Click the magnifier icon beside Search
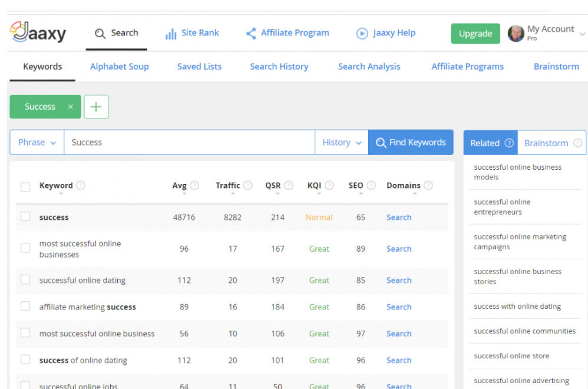 [100, 34]
